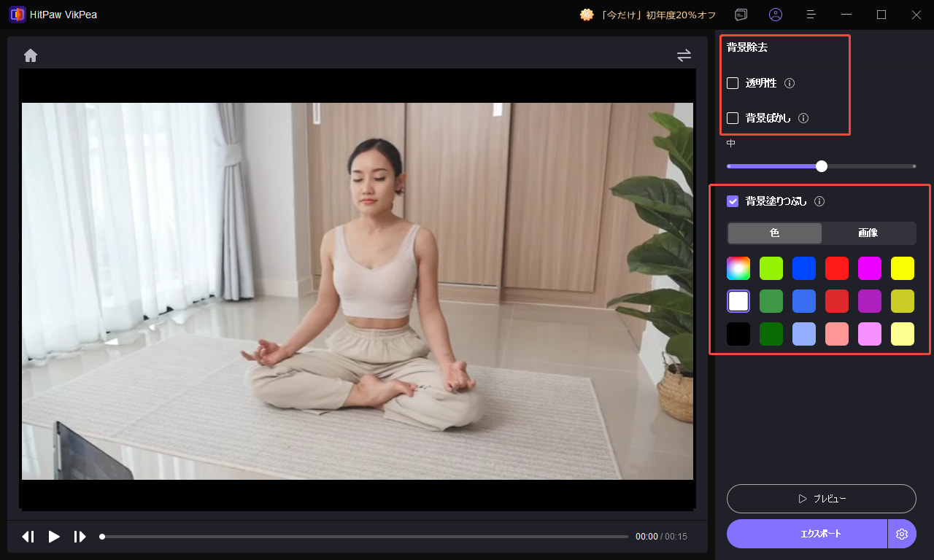Open the hamburger menu in the title bar
Image resolution: width=934 pixels, height=560 pixels.
click(x=811, y=15)
